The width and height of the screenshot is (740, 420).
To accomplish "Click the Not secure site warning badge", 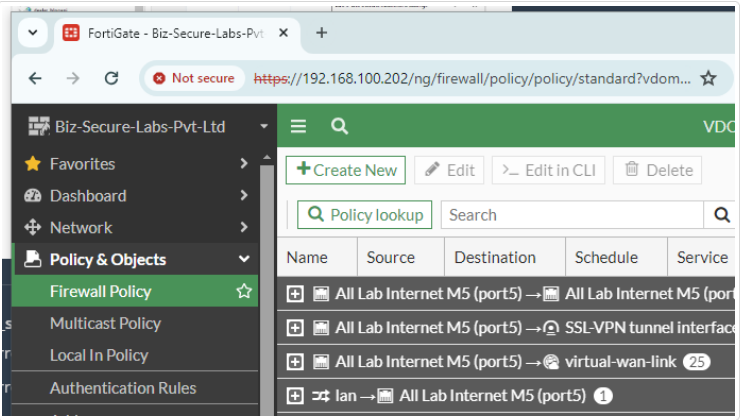I will pyautogui.click(x=193, y=78).
